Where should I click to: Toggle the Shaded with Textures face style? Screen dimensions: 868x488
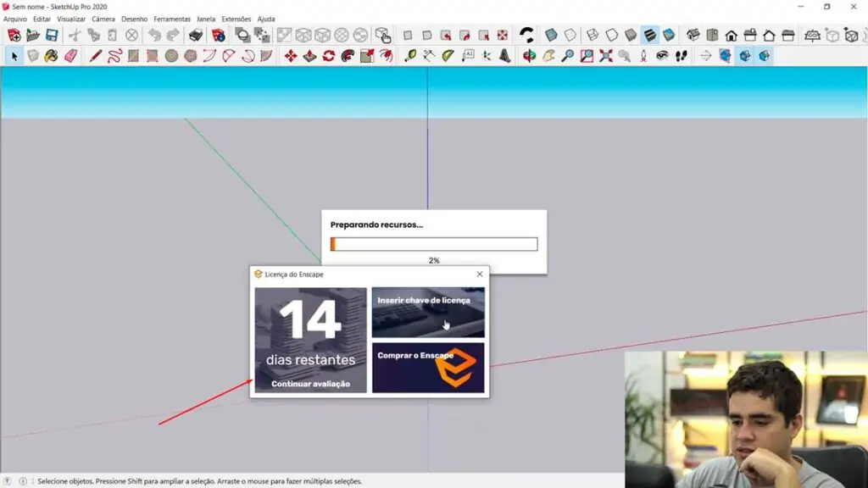coord(648,36)
